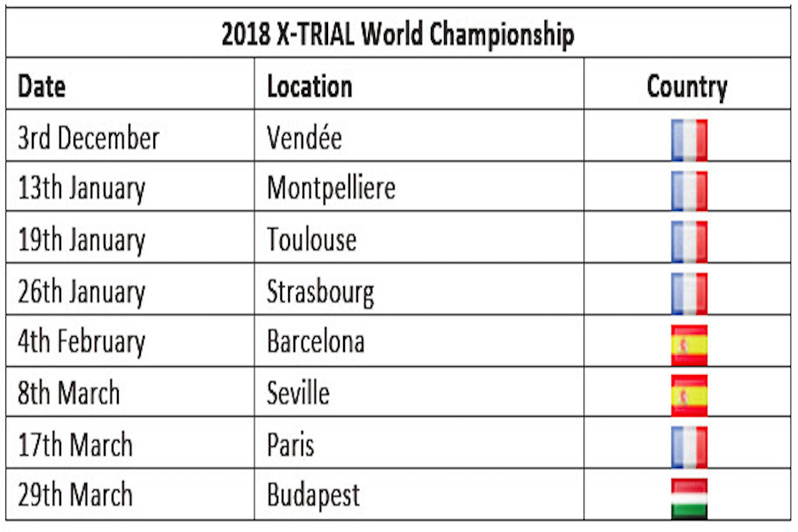Click the Spanish flag in Seville row
798x532 pixels.
click(x=689, y=395)
